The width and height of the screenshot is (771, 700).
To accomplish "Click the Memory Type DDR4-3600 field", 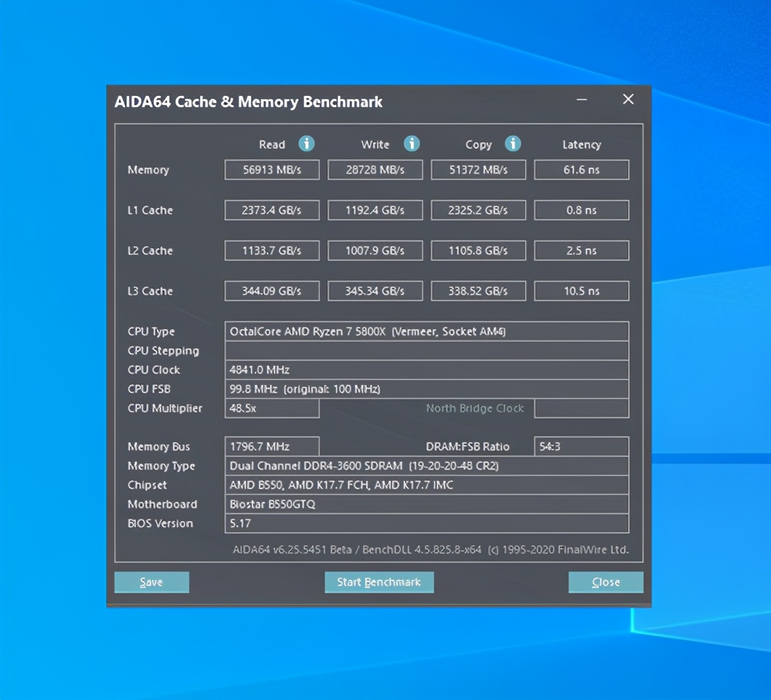I will (427, 466).
